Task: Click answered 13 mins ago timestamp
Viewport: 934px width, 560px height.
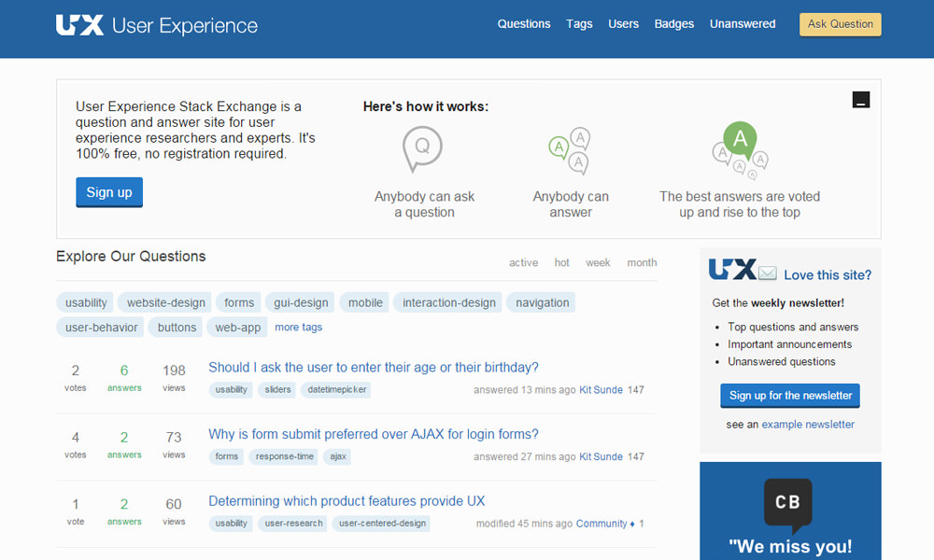Action: pos(524,390)
